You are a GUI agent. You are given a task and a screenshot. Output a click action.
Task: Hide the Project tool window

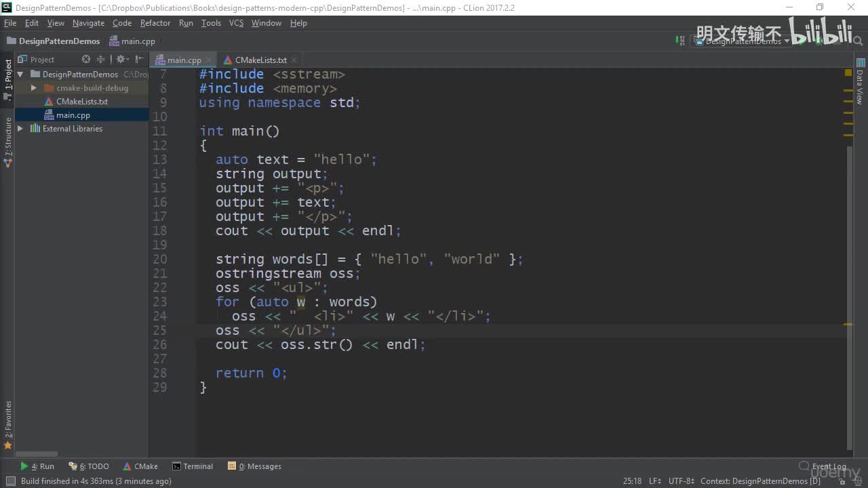tap(138, 60)
